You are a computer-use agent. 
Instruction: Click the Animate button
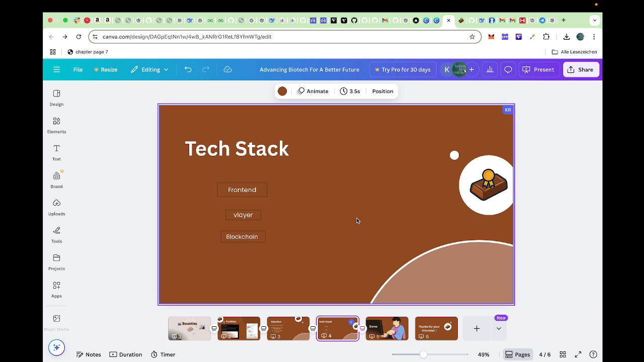[x=313, y=91]
